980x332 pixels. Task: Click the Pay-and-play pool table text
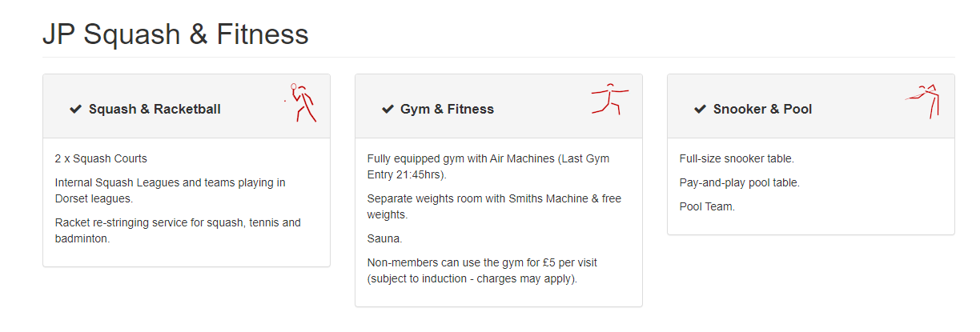pyautogui.click(x=739, y=182)
